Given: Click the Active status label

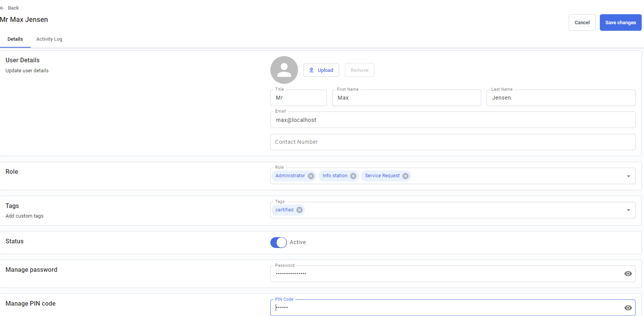Looking at the screenshot, I should pos(298,242).
